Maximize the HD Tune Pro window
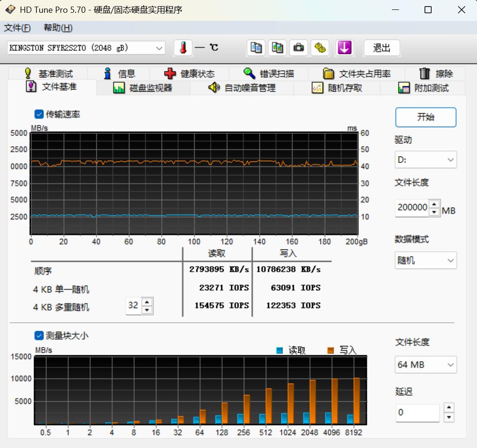 click(428, 10)
